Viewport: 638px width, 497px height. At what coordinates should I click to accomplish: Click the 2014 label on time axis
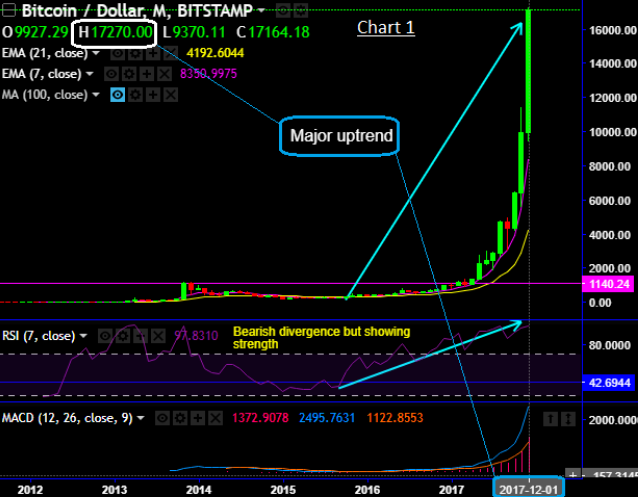click(x=199, y=489)
